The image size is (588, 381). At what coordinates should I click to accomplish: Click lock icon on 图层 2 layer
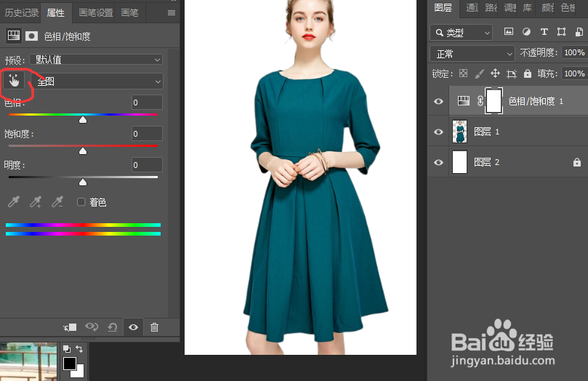[x=577, y=162]
